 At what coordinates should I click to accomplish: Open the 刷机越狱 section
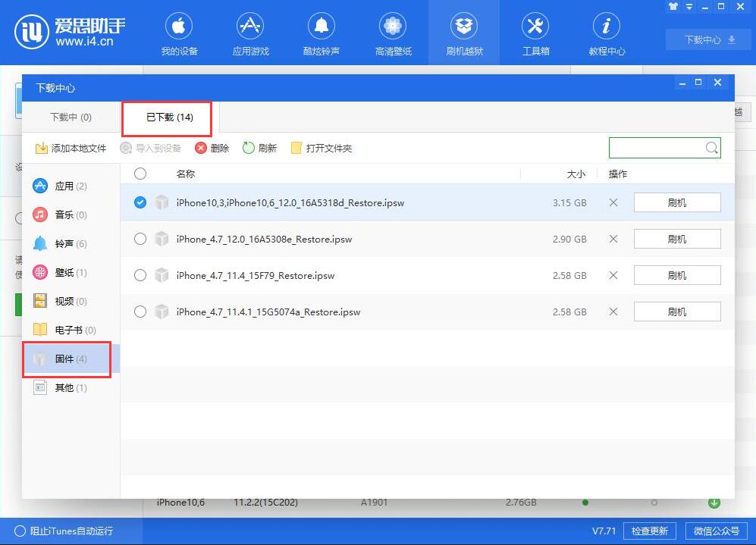(463, 32)
